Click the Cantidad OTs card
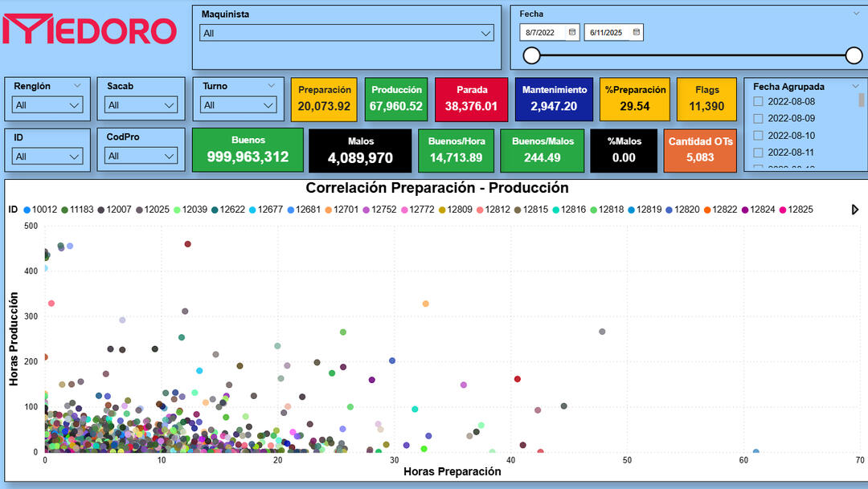868x489 pixels. (700, 149)
